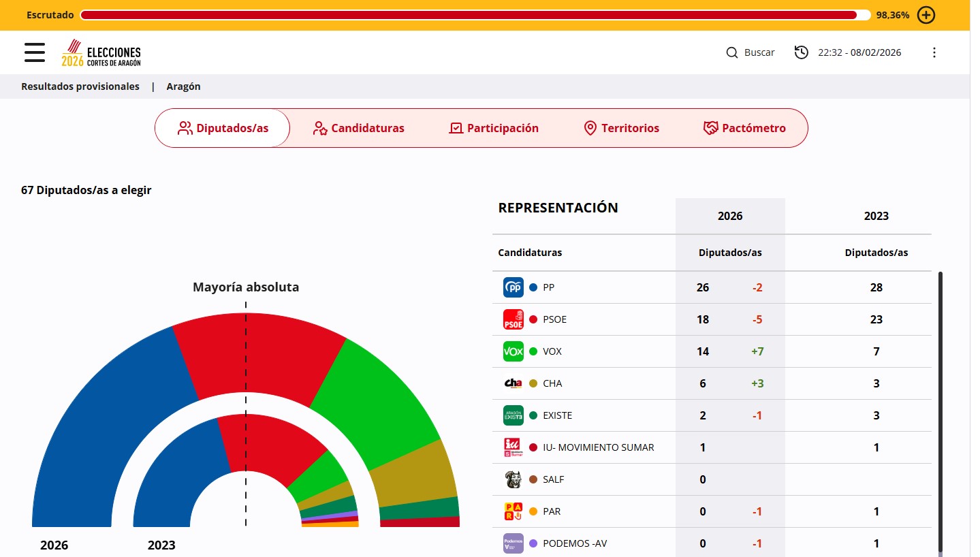Open the hamburger navigation menu
The height and width of the screenshot is (557, 980).
click(35, 52)
